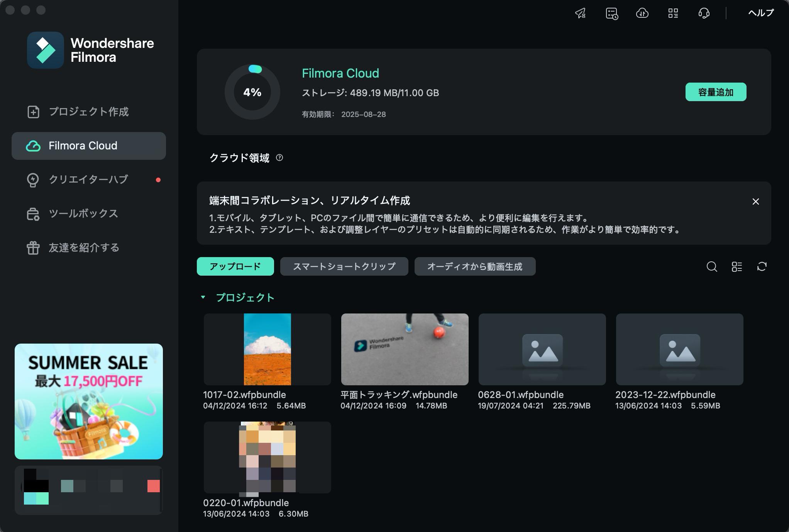The width and height of the screenshot is (789, 532).
Task: Click the refresh icon
Action: [x=762, y=266]
